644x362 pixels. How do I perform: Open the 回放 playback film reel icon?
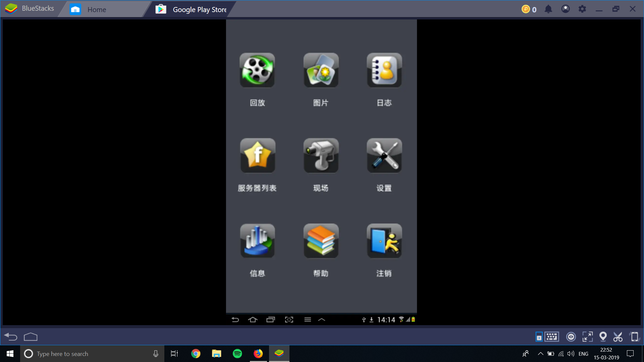[257, 70]
